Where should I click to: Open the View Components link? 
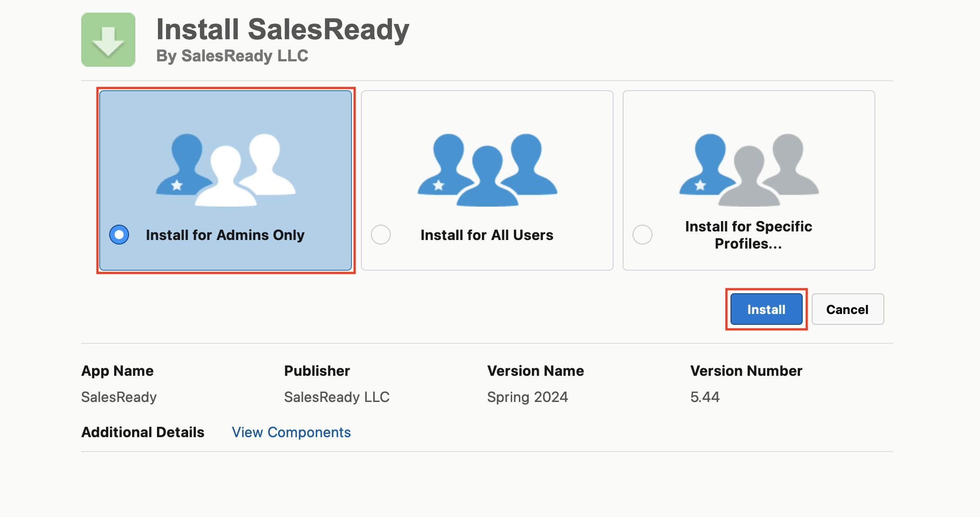[x=291, y=432]
